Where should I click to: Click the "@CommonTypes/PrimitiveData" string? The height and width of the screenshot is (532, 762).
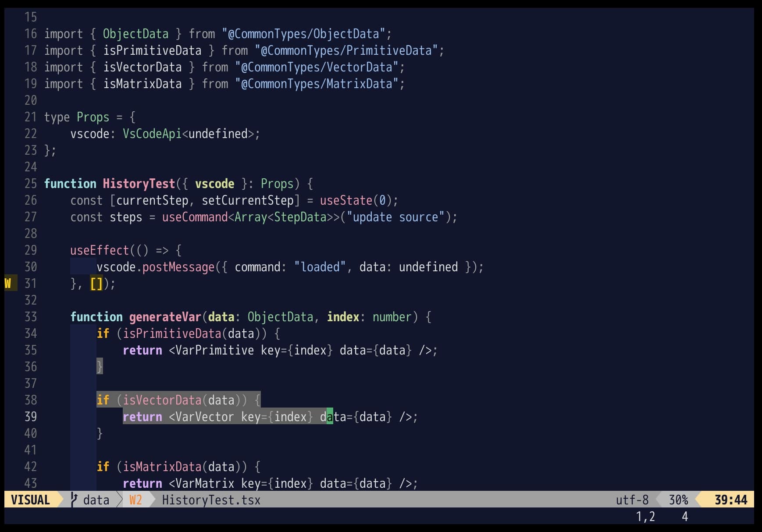(346, 50)
